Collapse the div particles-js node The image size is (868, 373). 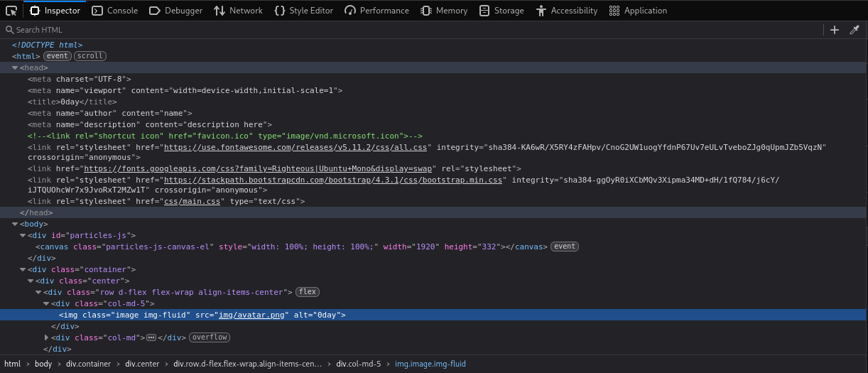click(23, 235)
